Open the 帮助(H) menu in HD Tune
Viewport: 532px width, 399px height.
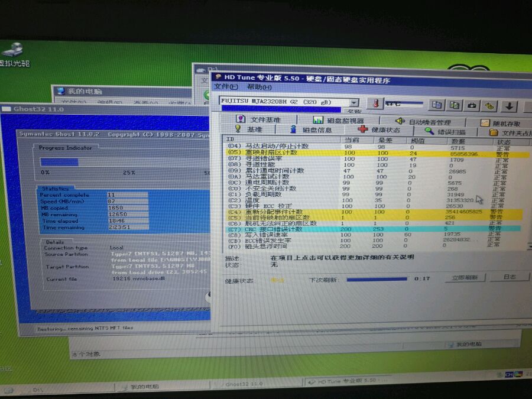[x=259, y=87]
